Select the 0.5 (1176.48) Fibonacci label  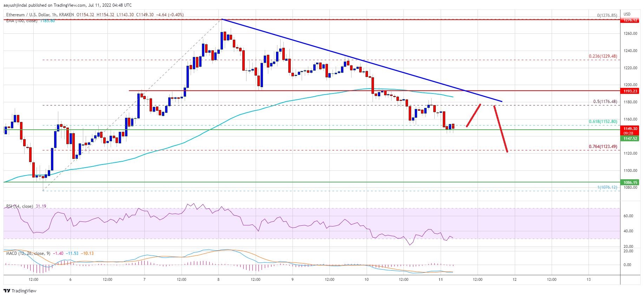pyautogui.click(x=605, y=102)
